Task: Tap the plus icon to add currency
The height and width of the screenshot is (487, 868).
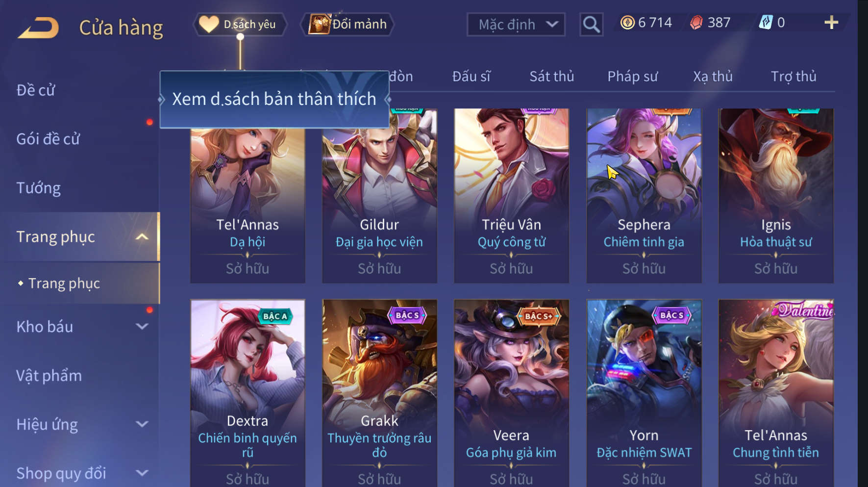Action: [x=831, y=23]
